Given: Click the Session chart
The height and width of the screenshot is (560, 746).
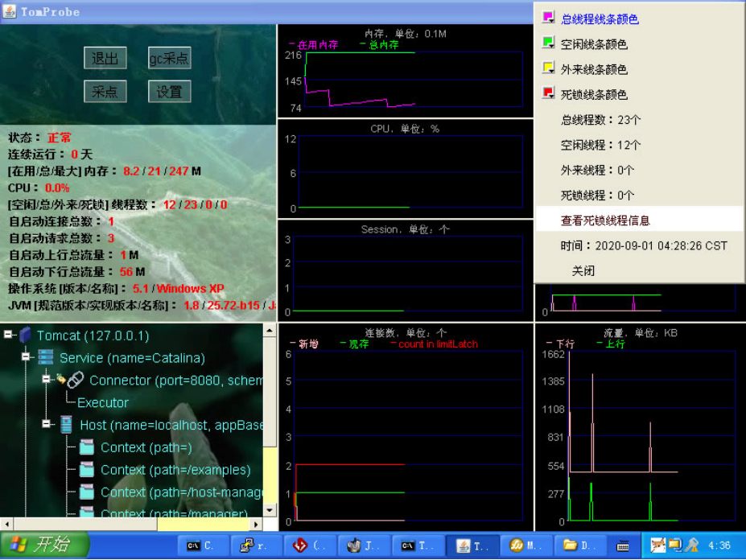Looking at the screenshot, I should [x=406, y=270].
